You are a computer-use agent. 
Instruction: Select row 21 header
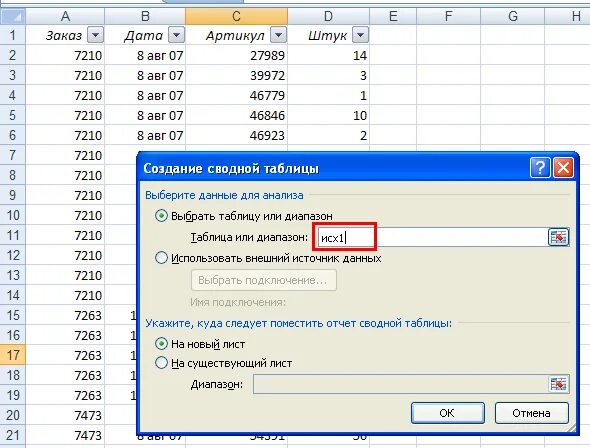click(x=13, y=435)
